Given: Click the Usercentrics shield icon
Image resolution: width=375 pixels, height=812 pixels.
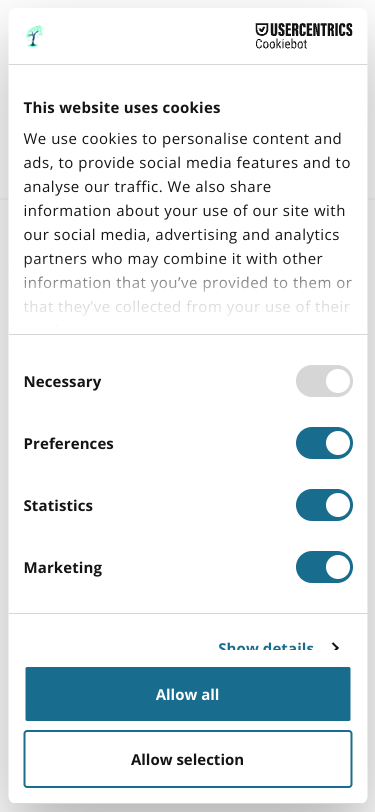Looking at the screenshot, I should [262, 30].
